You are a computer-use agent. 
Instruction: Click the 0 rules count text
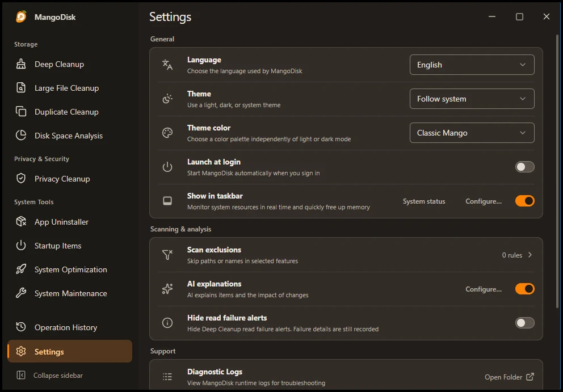point(512,255)
